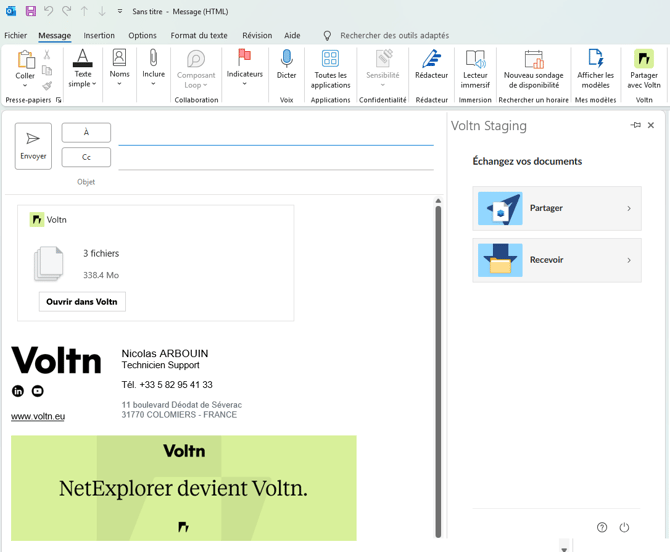Open the Indicateurs flag dropdown
This screenshot has width=670, height=552.
[244, 67]
